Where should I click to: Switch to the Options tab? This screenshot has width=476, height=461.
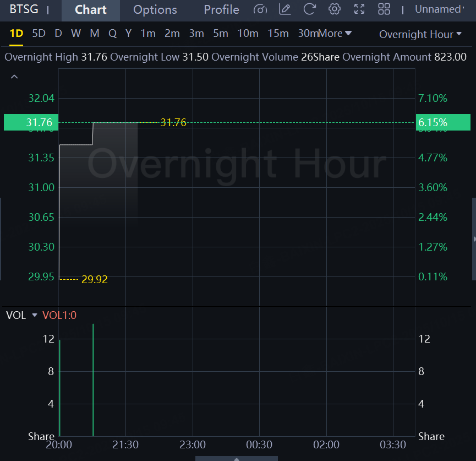155,10
